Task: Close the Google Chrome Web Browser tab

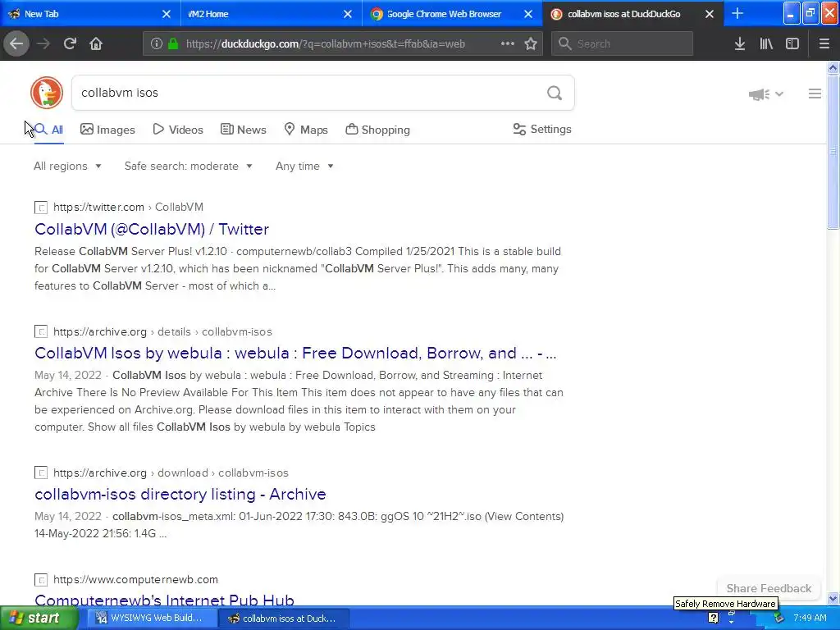Action: click(528, 14)
